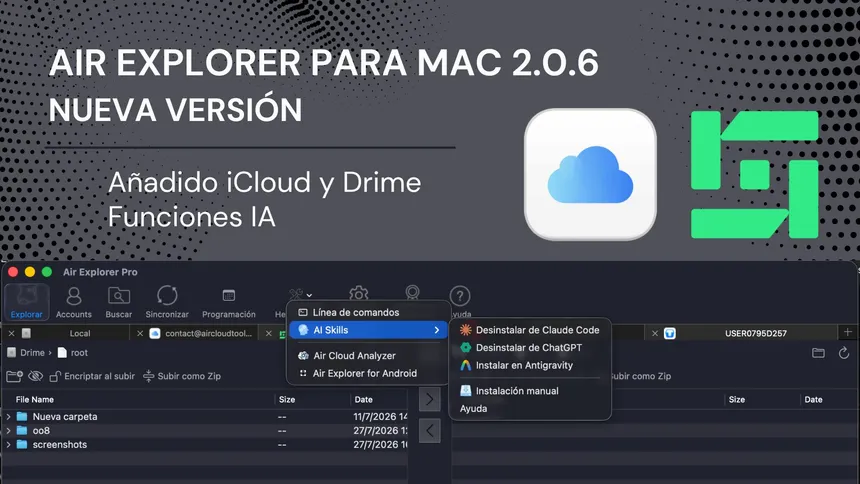The image size is (860, 484).
Task: Select the oo8 folder row
Action: tap(204, 431)
